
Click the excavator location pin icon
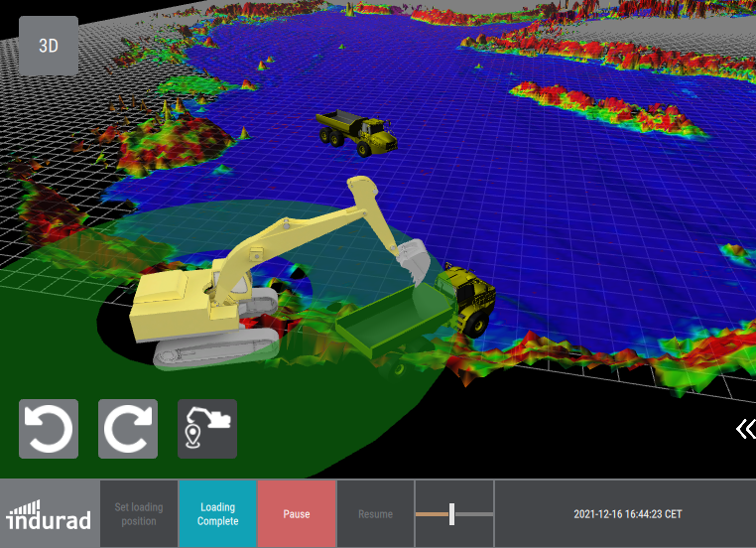coord(207,429)
